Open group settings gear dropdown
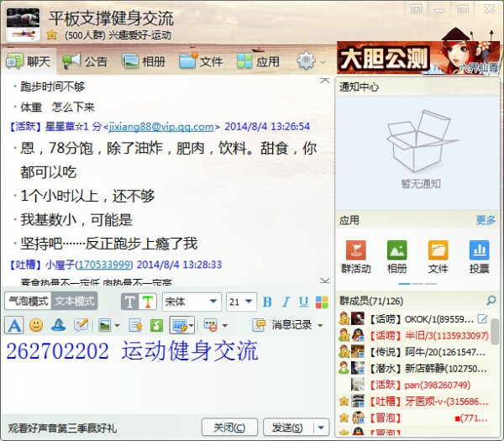 click(310, 60)
